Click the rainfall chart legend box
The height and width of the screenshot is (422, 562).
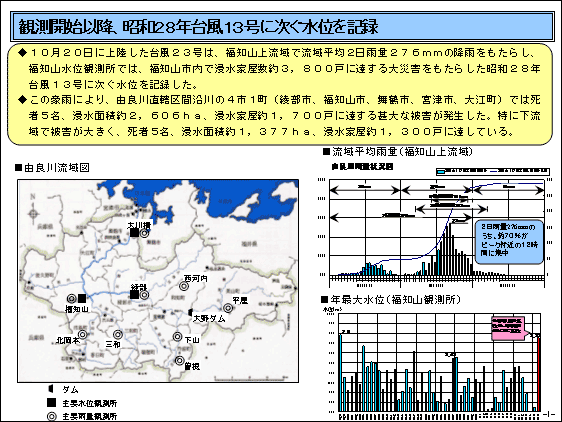click(x=492, y=171)
